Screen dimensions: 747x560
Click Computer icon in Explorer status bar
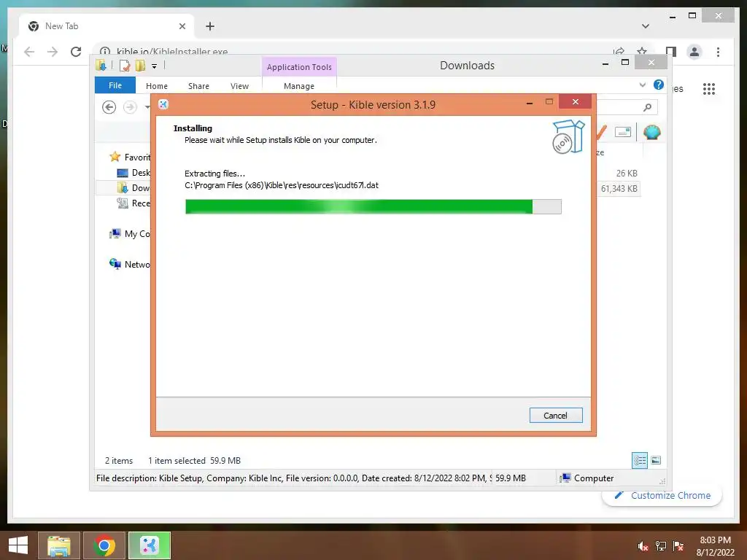coord(565,478)
